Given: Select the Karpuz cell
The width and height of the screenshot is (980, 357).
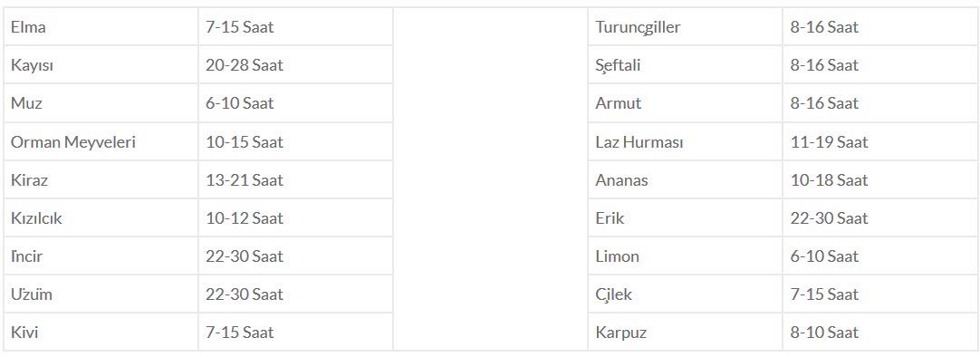Looking at the screenshot, I should tap(685, 332).
